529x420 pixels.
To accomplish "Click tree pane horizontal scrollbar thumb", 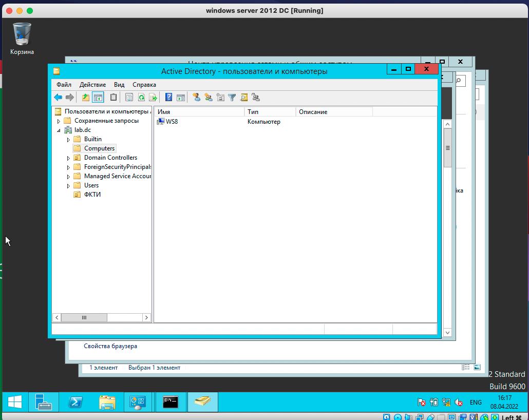I will 84,317.
